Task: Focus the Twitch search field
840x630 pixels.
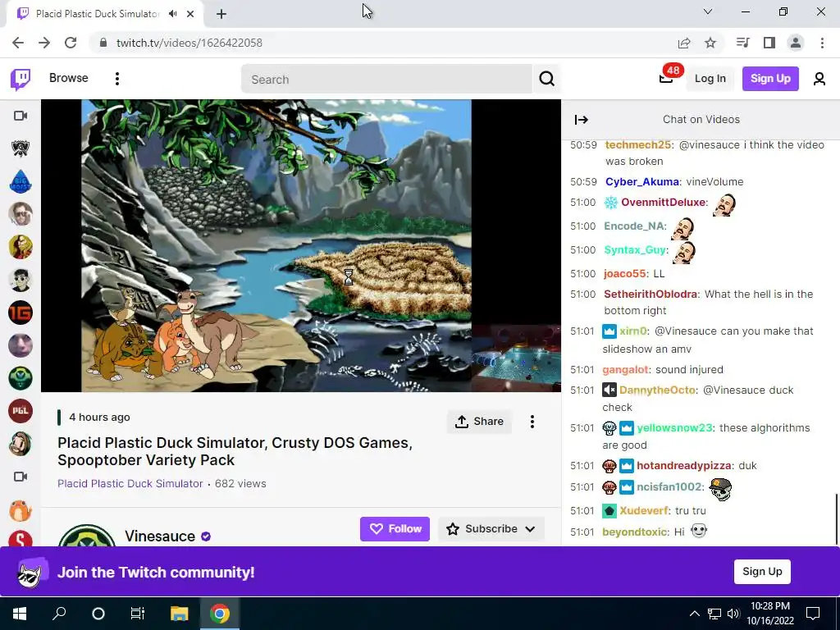Action: point(387,80)
